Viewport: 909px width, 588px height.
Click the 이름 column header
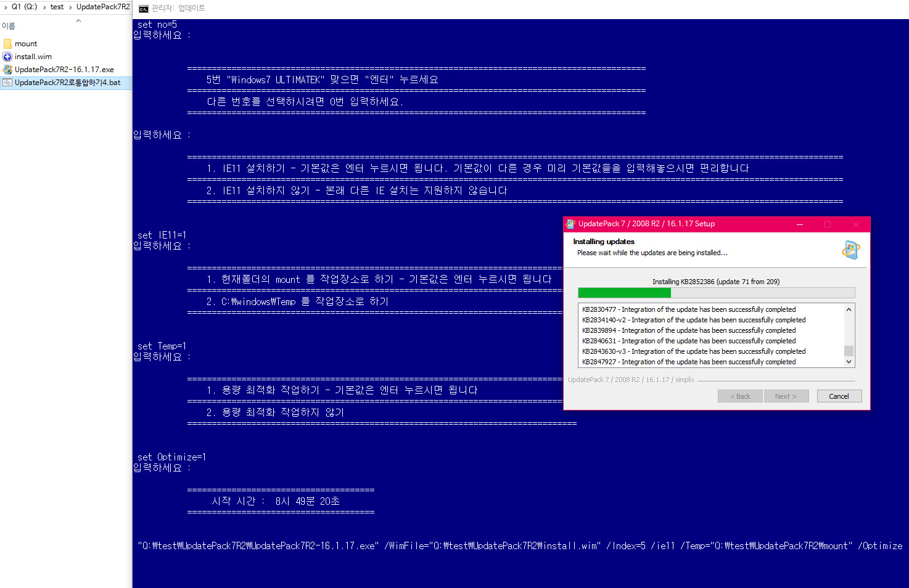pyautogui.click(x=9, y=26)
